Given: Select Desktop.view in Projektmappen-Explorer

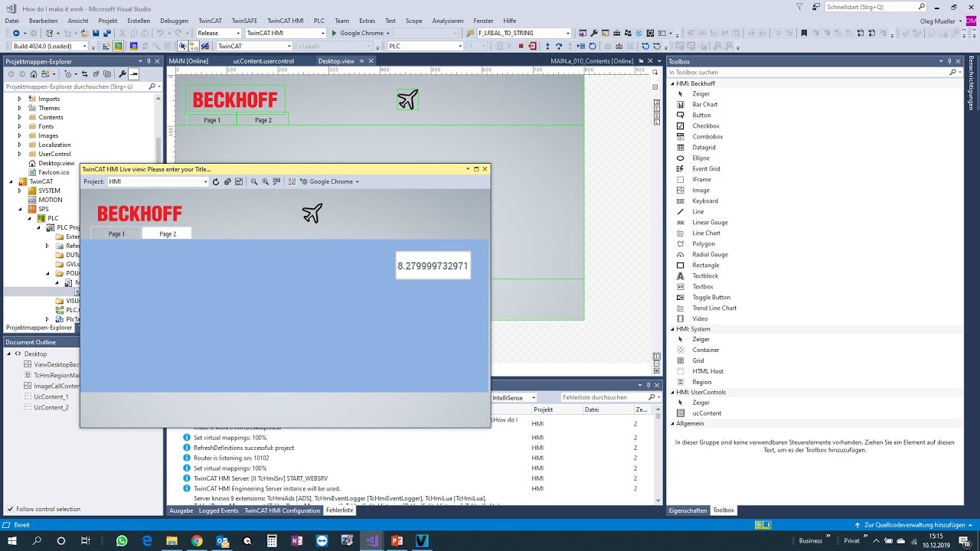Looking at the screenshot, I should 57,163.
